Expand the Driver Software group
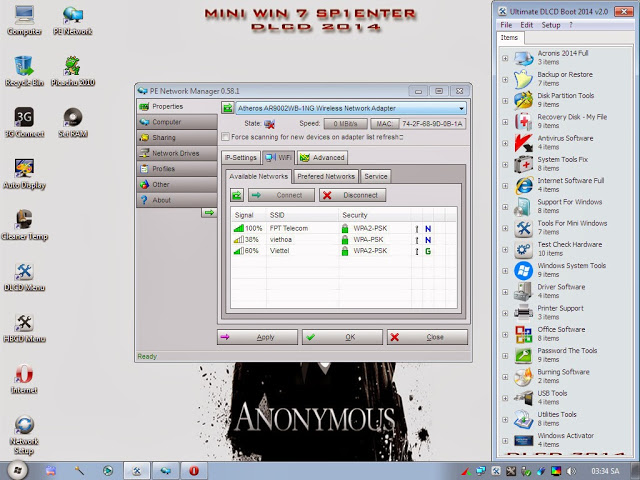The image size is (640, 480). click(505, 292)
